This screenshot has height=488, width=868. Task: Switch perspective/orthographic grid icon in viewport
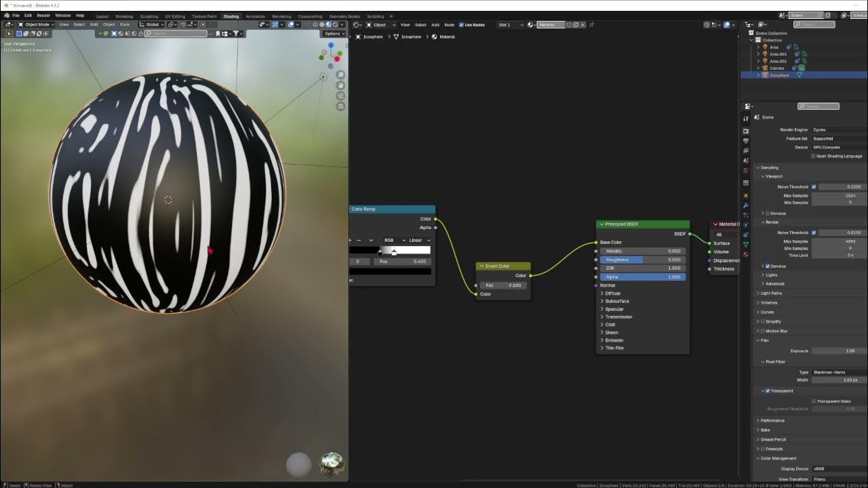click(x=340, y=106)
